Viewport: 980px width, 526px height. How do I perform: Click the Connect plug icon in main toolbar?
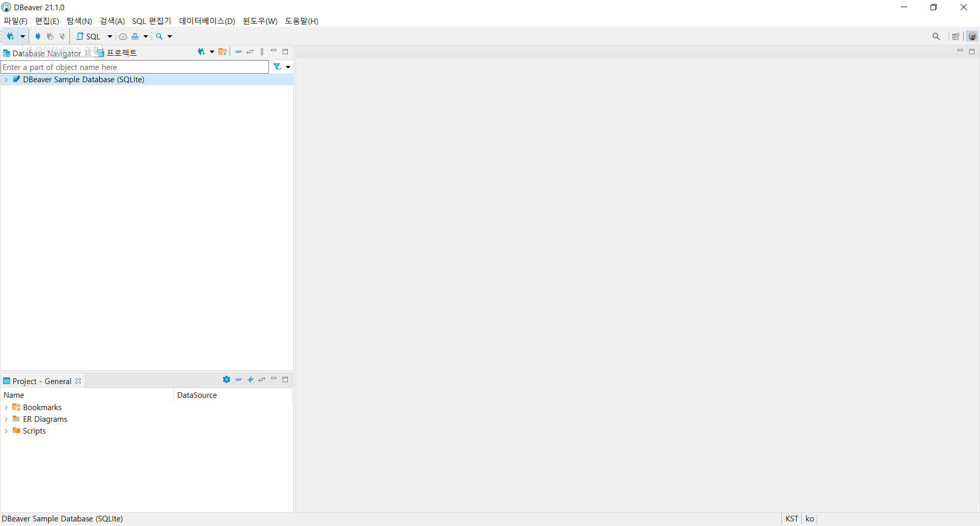38,36
